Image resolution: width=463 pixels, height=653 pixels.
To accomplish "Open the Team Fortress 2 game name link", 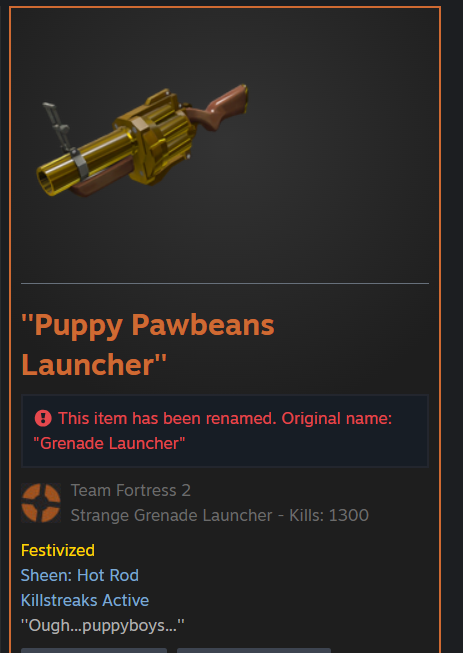I will (131, 490).
